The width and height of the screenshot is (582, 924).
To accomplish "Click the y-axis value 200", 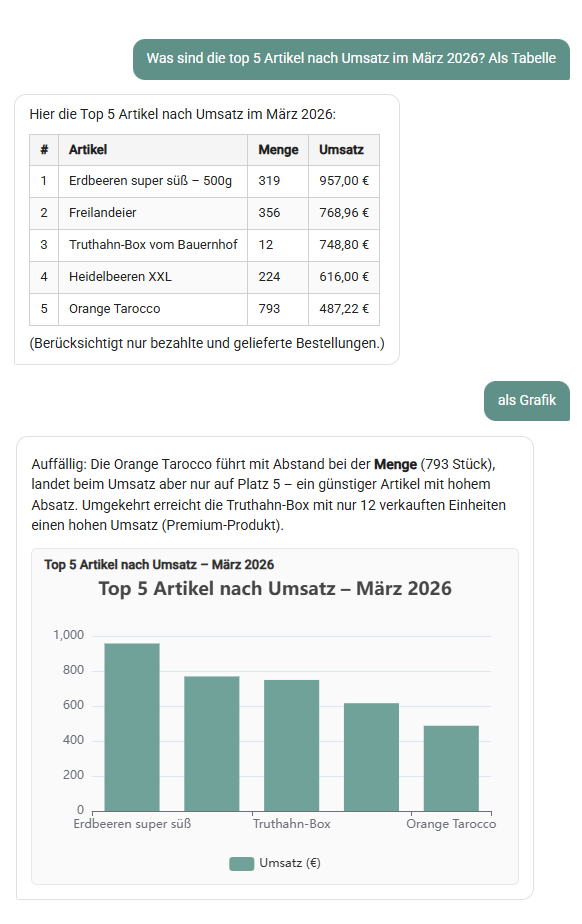I will pyautogui.click(x=74, y=775).
